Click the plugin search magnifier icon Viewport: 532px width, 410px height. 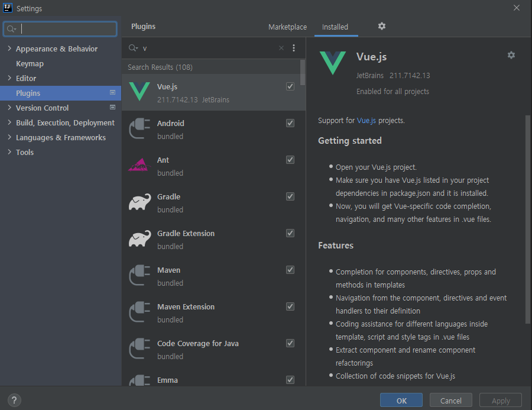(x=133, y=48)
